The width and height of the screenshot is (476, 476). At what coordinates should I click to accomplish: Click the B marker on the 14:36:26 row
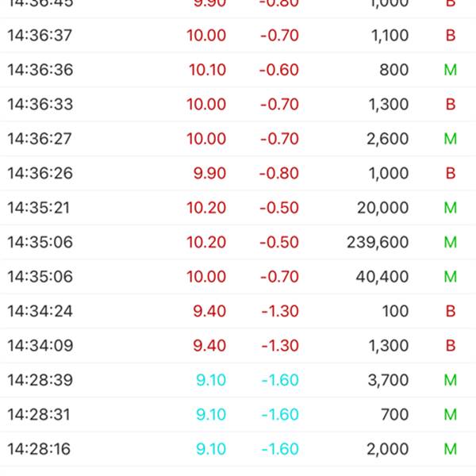[451, 173]
